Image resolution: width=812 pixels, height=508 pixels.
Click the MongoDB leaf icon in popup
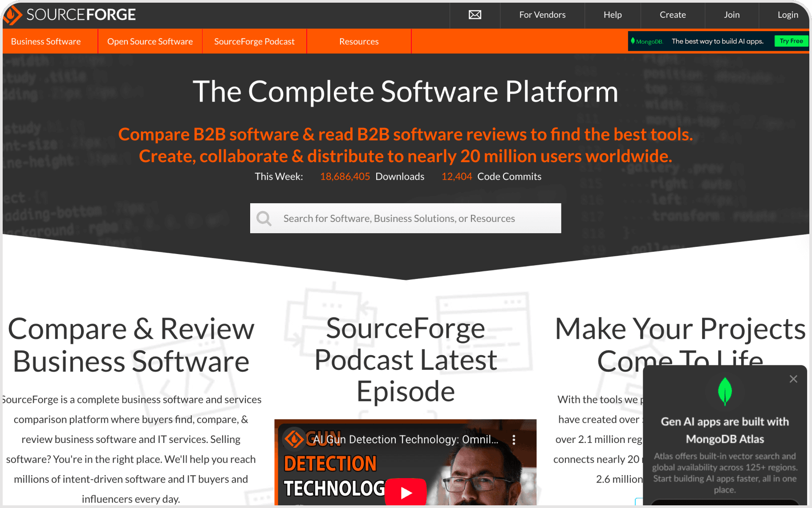click(725, 391)
